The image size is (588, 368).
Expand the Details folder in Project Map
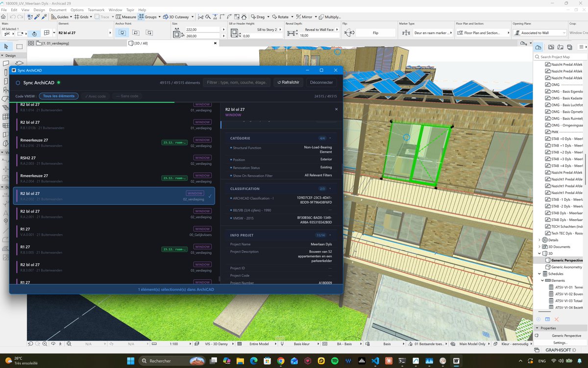coord(540,240)
